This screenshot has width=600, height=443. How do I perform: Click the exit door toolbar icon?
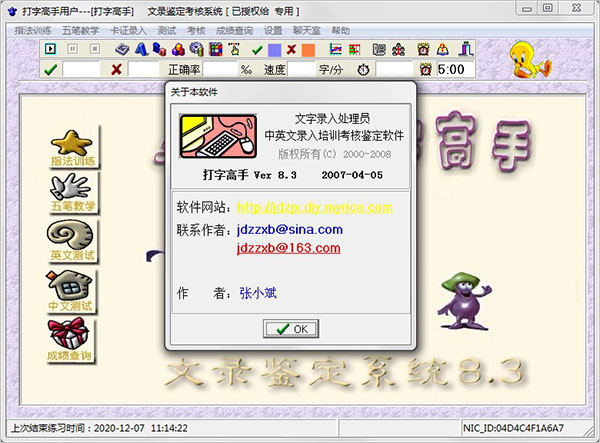click(x=466, y=49)
